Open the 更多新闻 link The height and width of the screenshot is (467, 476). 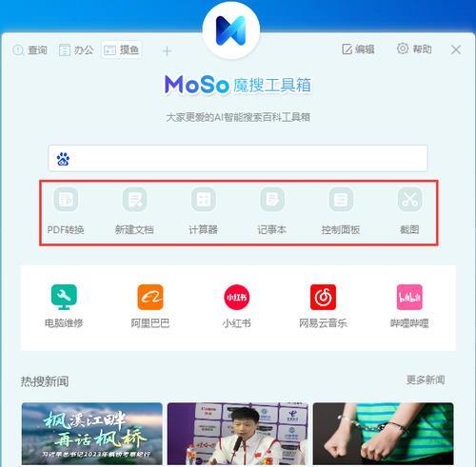426,379
